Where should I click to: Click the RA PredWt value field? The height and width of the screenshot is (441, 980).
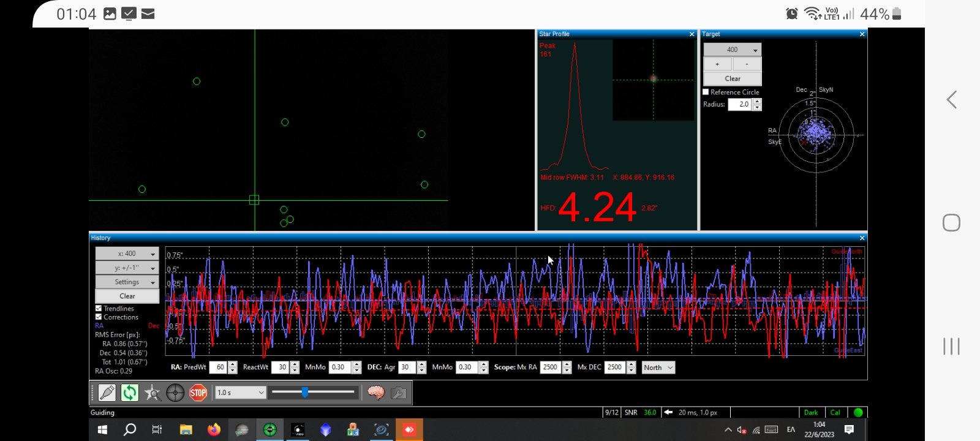coord(219,367)
